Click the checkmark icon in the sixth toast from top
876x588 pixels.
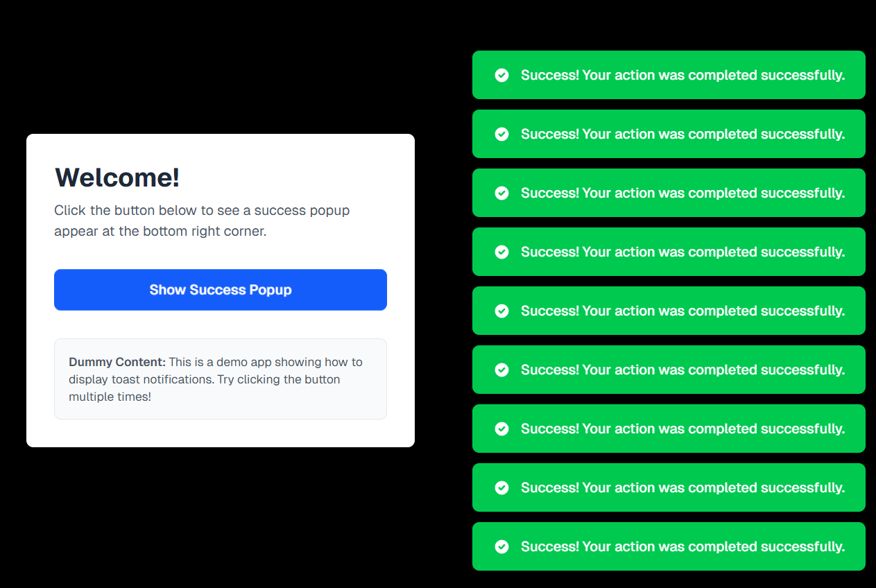[x=502, y=370]
